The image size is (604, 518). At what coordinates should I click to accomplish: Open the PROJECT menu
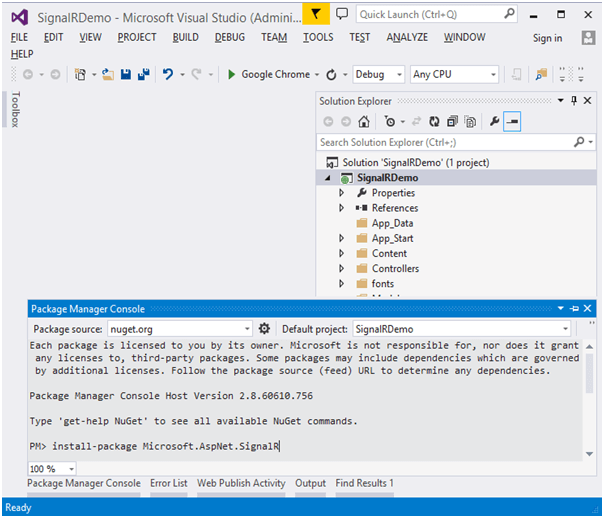coord(137,37)
